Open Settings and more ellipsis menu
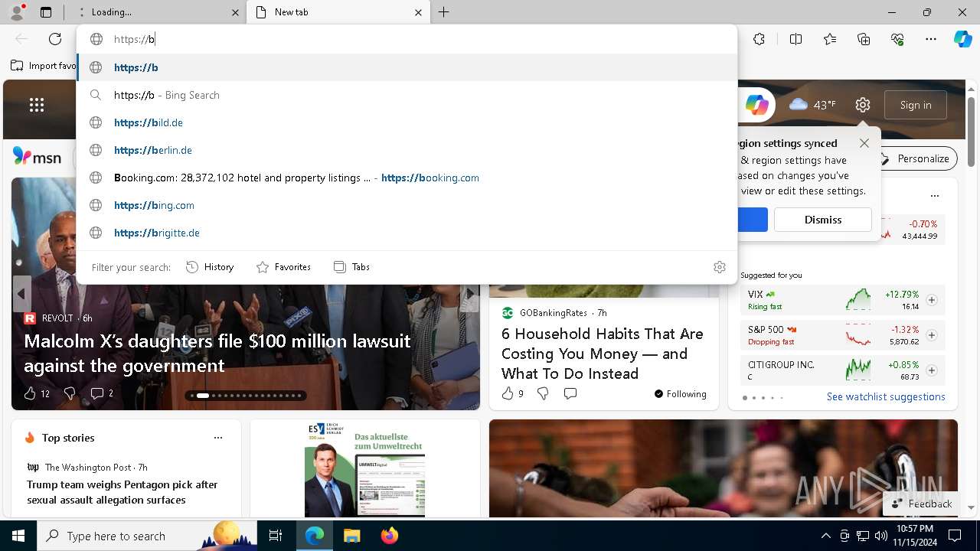980x551 pixels. pos(931,39)
